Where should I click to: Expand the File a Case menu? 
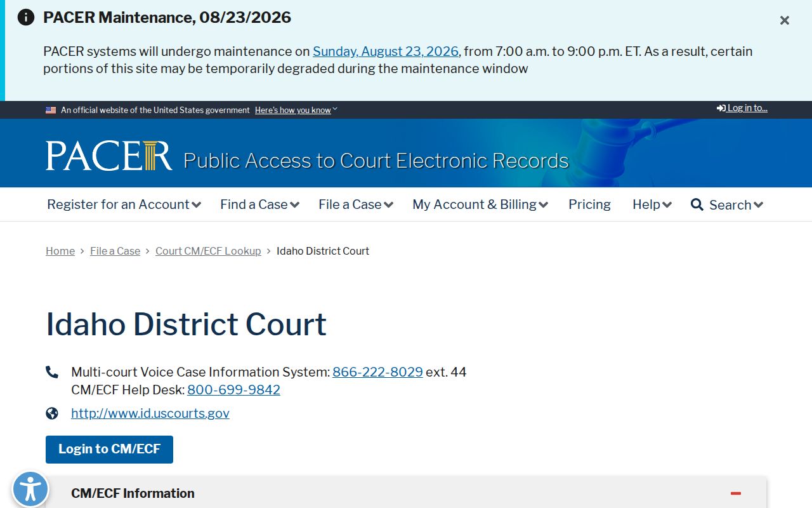point(356,204)
